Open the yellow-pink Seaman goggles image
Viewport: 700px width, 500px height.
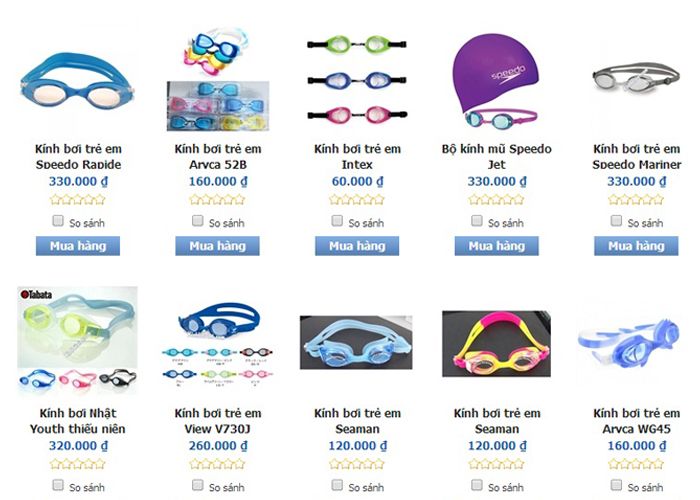click(x=496, y=344)
